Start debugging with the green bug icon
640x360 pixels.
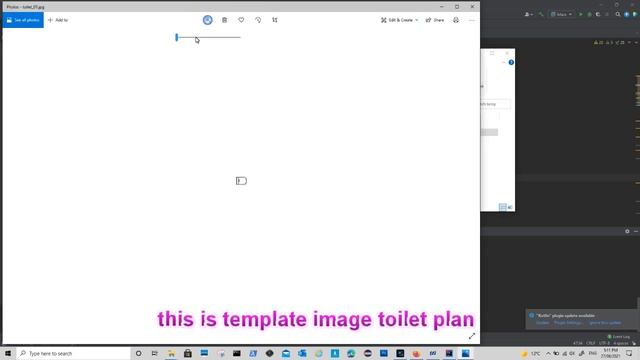[589, 14]
